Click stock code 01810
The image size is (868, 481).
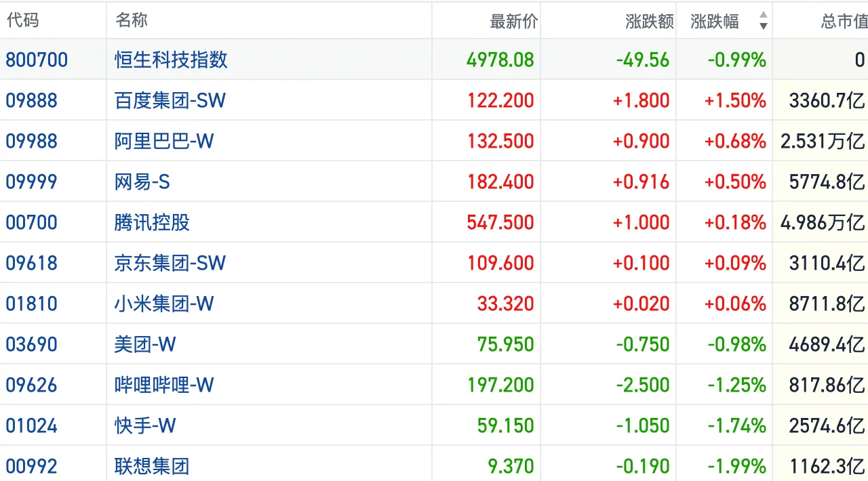coord(32,304)
